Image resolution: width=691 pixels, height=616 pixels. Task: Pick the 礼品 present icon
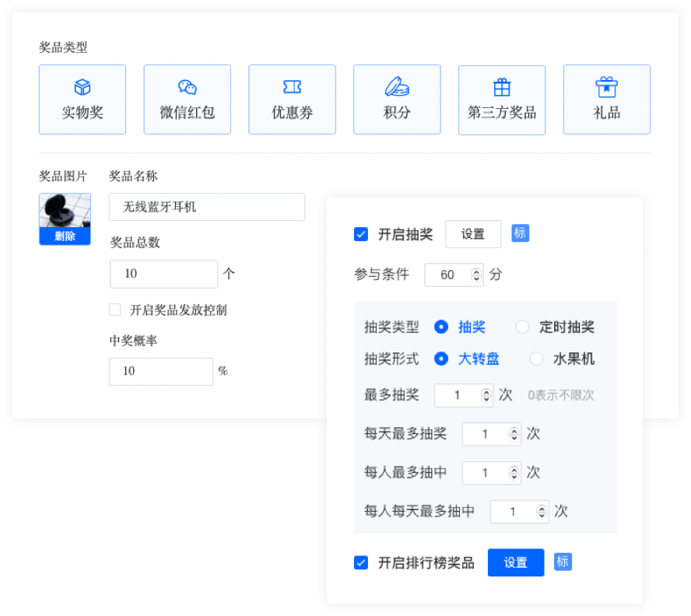tap(607, 87)
